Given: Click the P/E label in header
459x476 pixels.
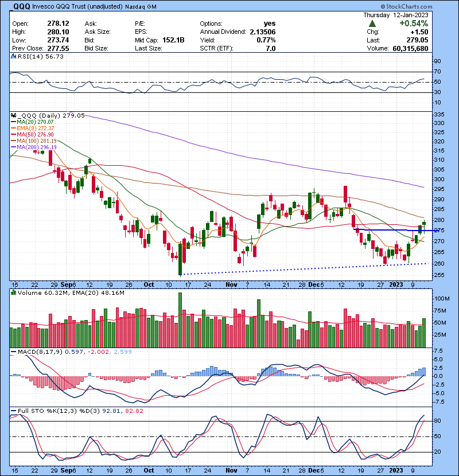Looking at the screenshot, I should [140, 24].
